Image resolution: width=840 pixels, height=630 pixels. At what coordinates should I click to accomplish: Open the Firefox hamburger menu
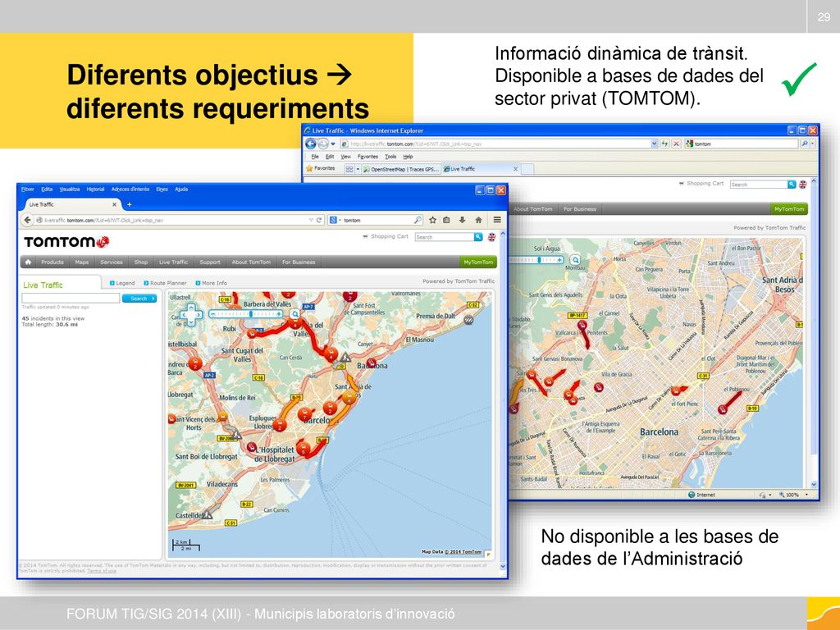497,220
